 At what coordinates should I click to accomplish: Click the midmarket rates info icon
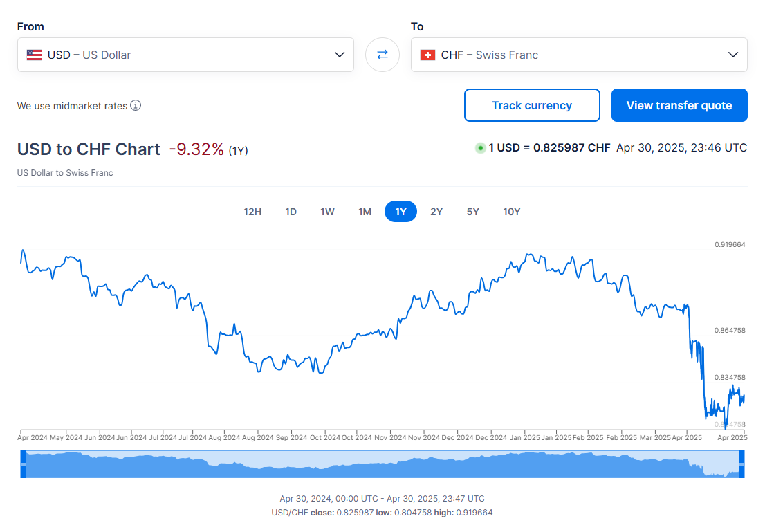click(x=136, y=106)
